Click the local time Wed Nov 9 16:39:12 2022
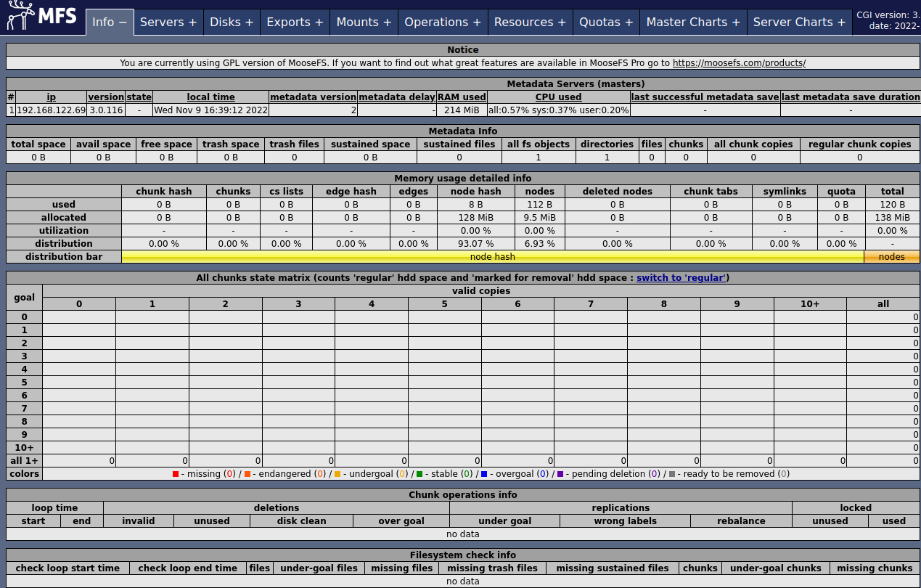The height and width of the screenshot is (588, 921). click(x=210, y=110)
